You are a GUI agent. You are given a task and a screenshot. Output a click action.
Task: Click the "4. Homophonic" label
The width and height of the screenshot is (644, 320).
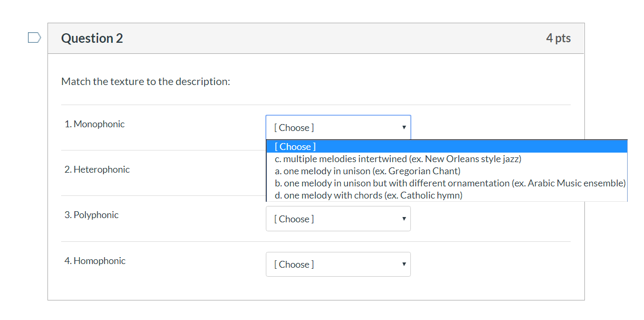[x=95, y=261]
